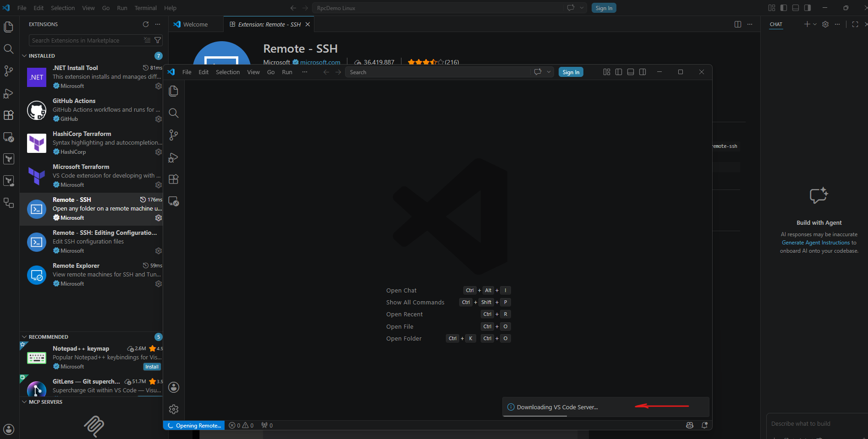Open Explorer in back window activity bar
Viewport: 868px width, 439px height.
point(8,27)
